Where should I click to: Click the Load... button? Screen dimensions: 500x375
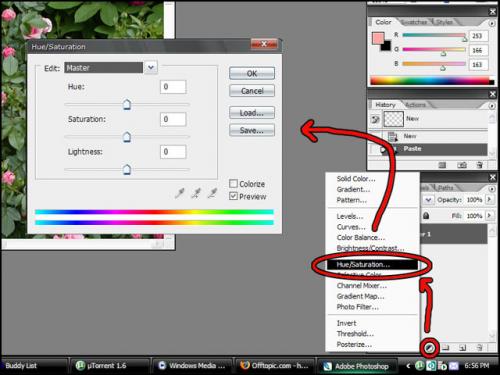click(252, 113)
